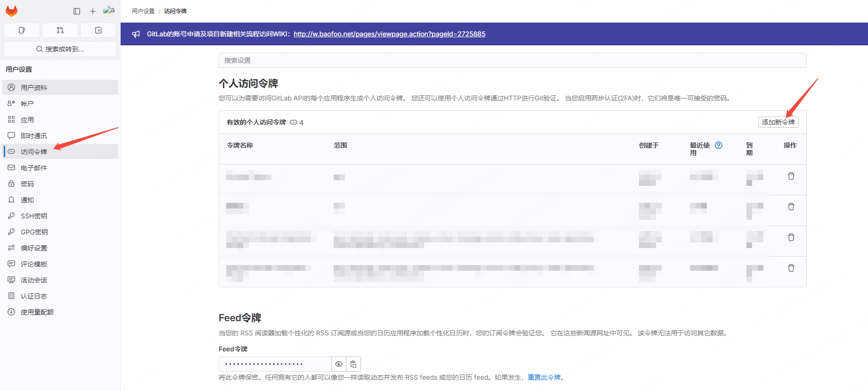Open the user avatar menu
This screenshot has width=868, height=391.
(x=109, y=10)
